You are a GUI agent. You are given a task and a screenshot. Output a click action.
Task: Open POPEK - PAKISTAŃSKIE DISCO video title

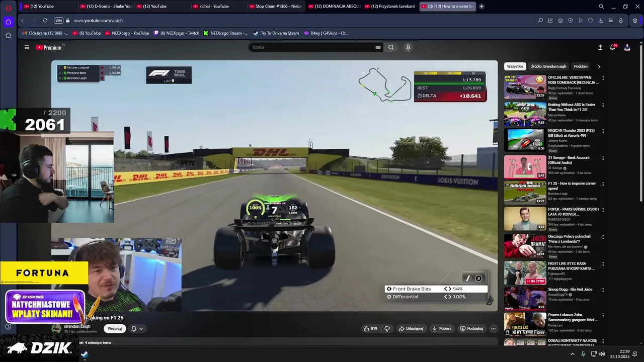pyautogui.click(x=574, y=212)
